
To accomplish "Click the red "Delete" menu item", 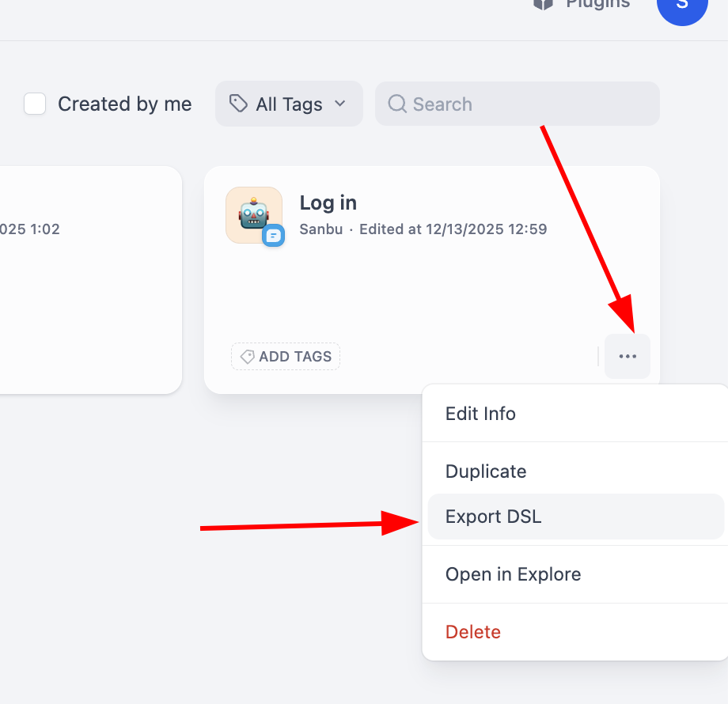I will [x=473, y=632].
